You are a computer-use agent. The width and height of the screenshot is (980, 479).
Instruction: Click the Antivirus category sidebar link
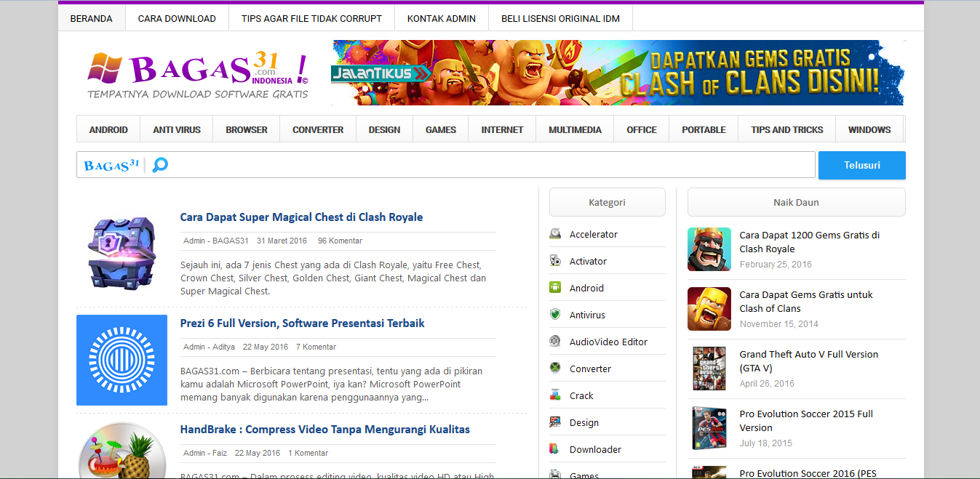[587, 315]
